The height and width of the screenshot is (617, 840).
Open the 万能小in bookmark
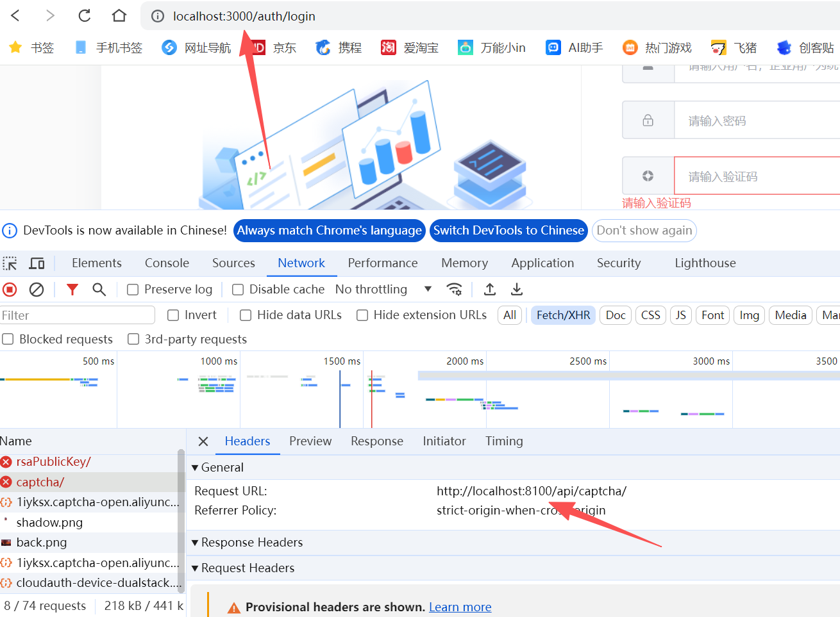click(x=492, y=47)
